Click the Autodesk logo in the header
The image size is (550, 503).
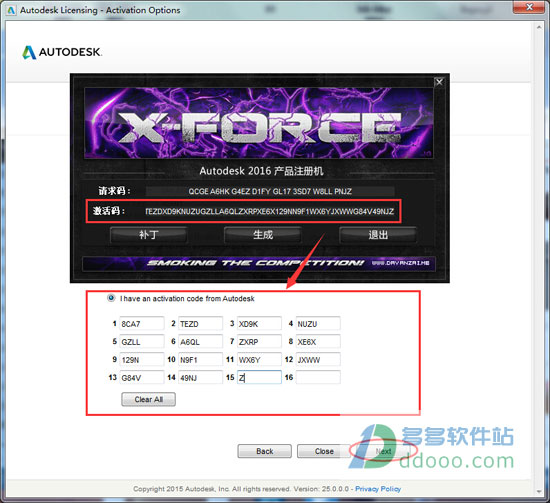pyautogui.click(x=62, y=52)
